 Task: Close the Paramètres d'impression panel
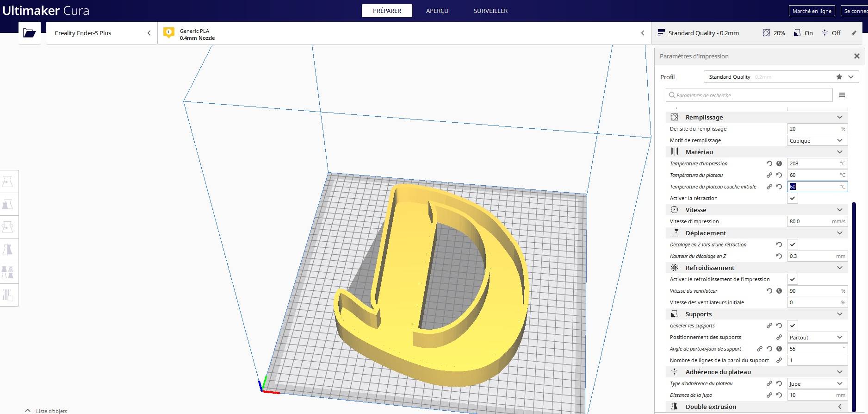point(857,56)
